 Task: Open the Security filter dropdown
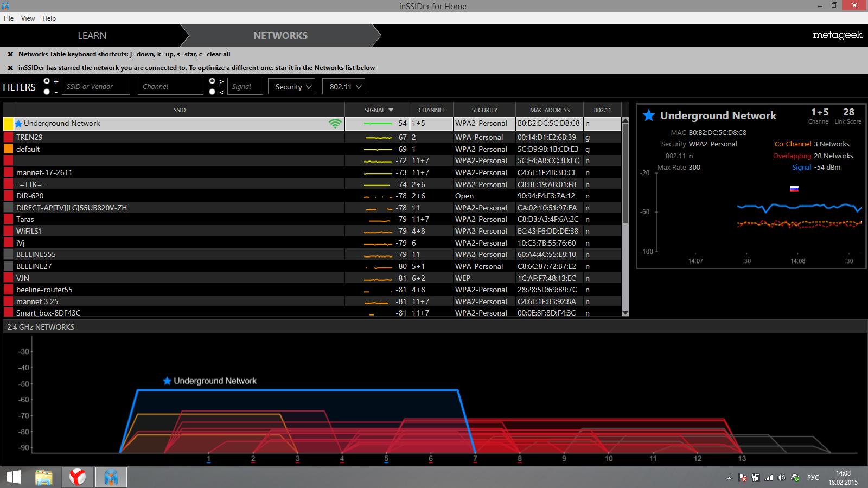pos(291,87)
